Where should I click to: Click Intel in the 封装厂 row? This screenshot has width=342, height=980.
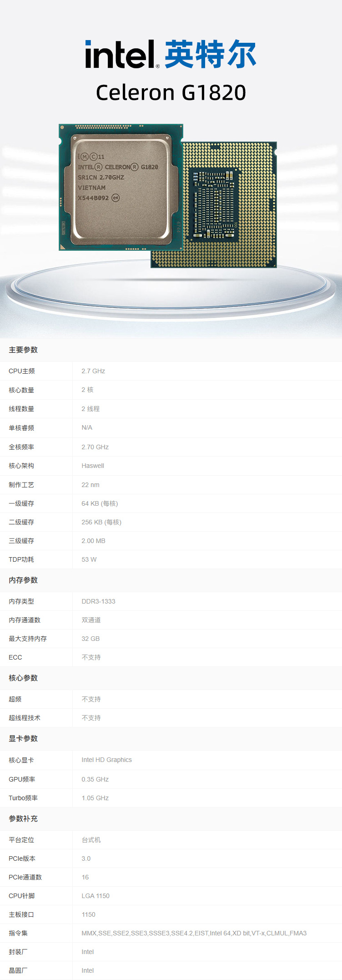[x=88, y=952]
